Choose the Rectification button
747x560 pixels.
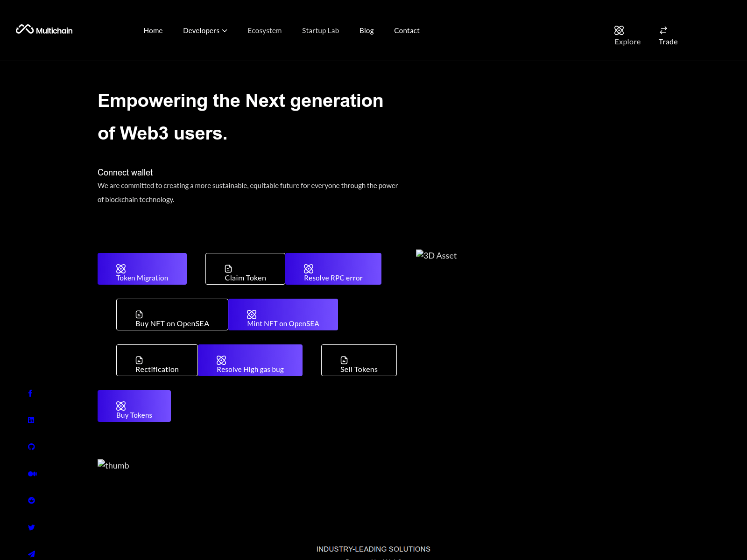pos(157,360)
